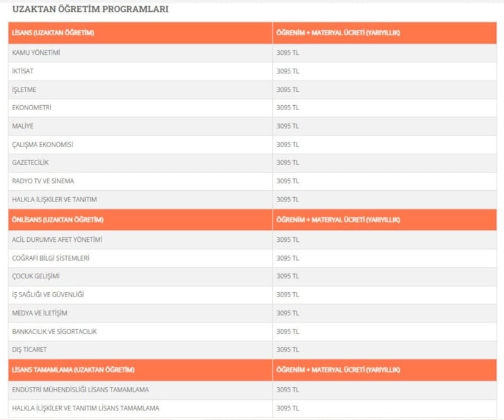Click HALKLA İLİŞKİLER VE TANITIM in the Lisans section

coord(54,199)
